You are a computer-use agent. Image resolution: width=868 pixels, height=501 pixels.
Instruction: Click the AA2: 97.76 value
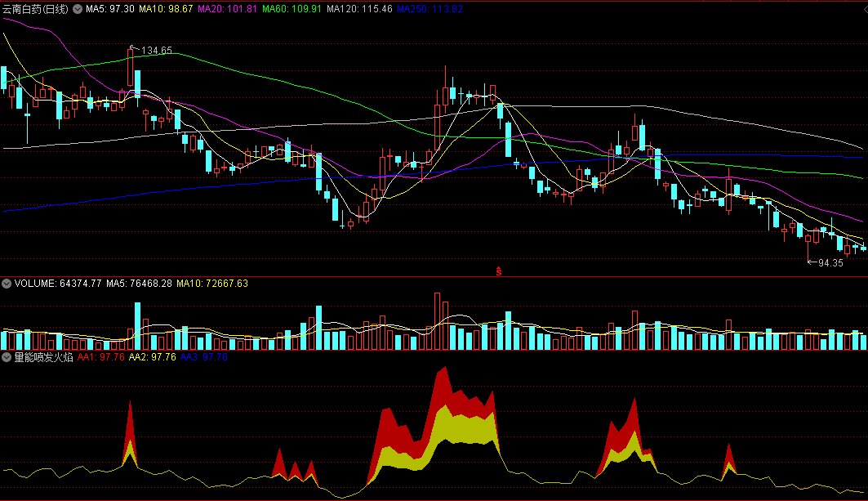[152, 357]
